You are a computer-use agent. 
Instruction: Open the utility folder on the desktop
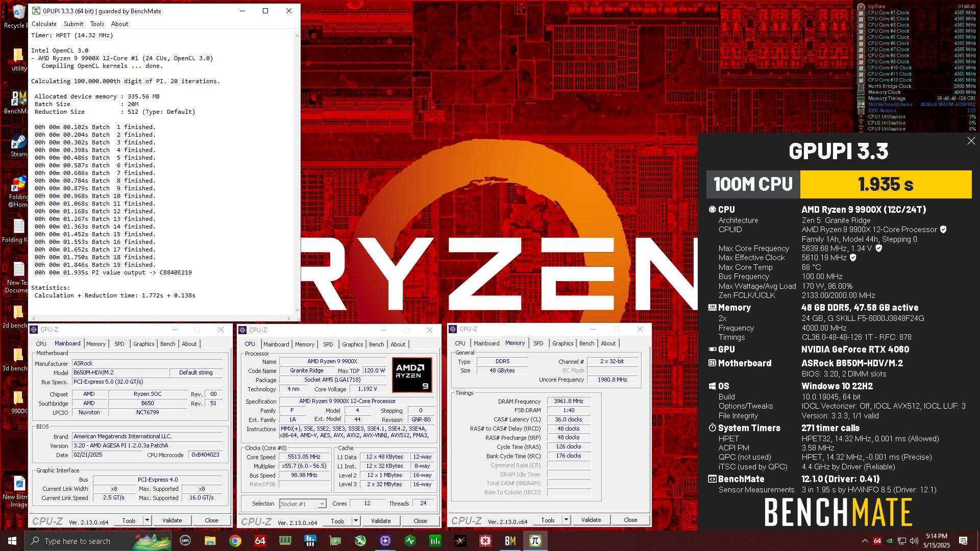pyautogui.click(x=18, y=60)
